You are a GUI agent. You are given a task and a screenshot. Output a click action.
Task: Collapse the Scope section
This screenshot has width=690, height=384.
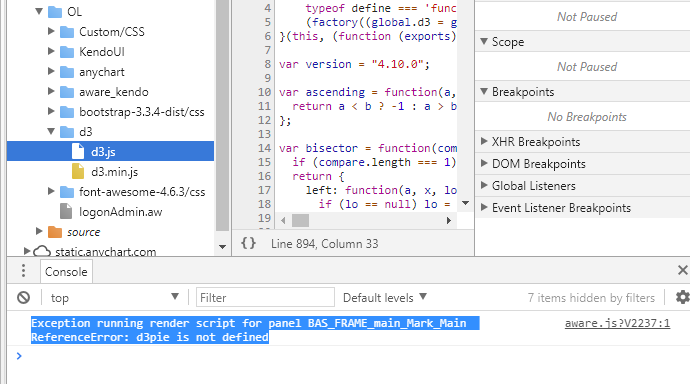484,41
